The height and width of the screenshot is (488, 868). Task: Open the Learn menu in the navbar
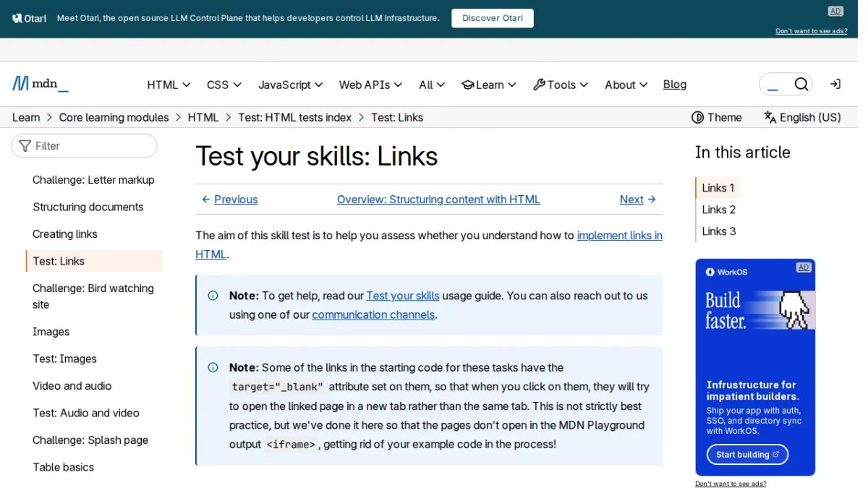489,85
